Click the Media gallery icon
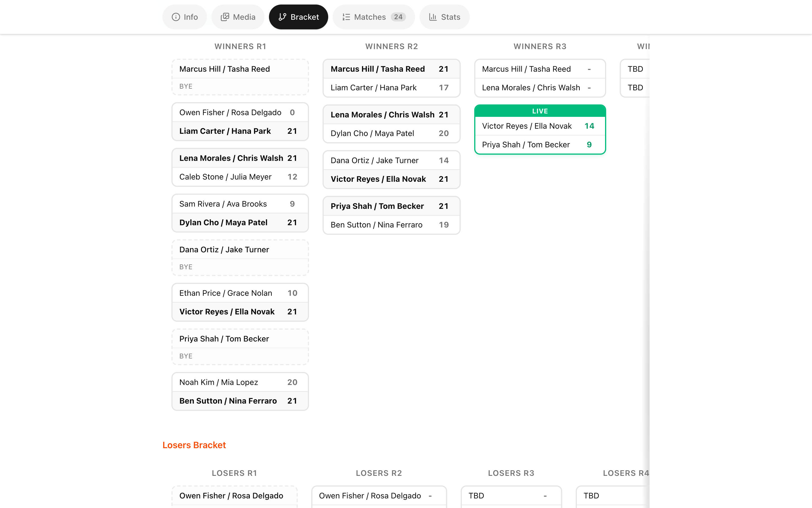The height and width of the screenshot is (508, 812). (225, 17)
